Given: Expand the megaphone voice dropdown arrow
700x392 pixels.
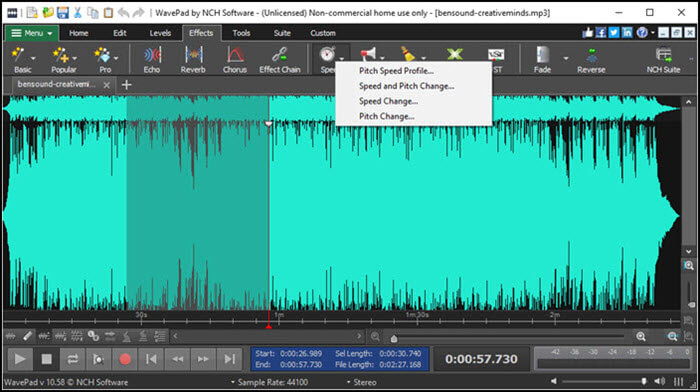Looking at the screenshot, I should 383,58.
